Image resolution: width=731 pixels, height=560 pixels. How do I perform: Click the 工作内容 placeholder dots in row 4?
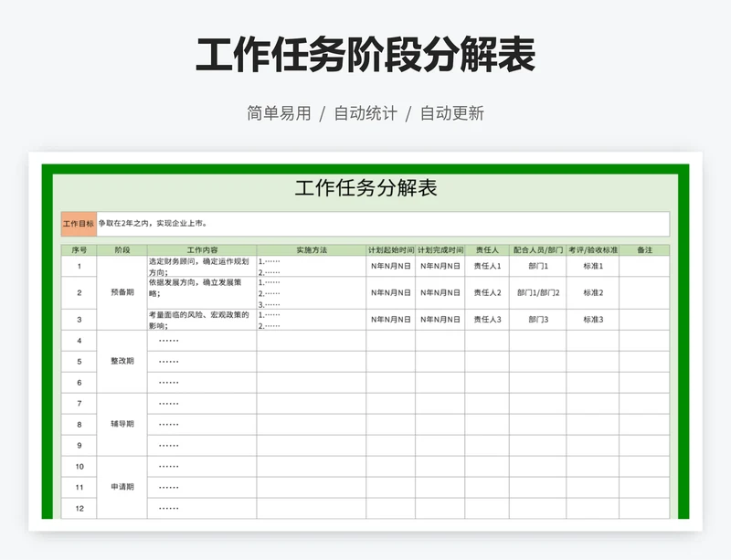coord(168,341)
